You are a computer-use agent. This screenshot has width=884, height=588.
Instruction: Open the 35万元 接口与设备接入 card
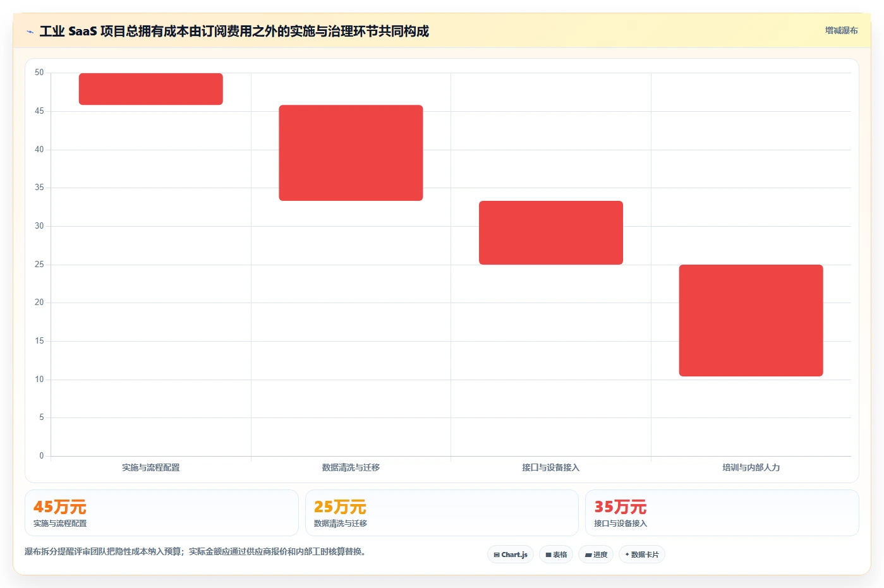pyautogui.click(x=722, y=513)
